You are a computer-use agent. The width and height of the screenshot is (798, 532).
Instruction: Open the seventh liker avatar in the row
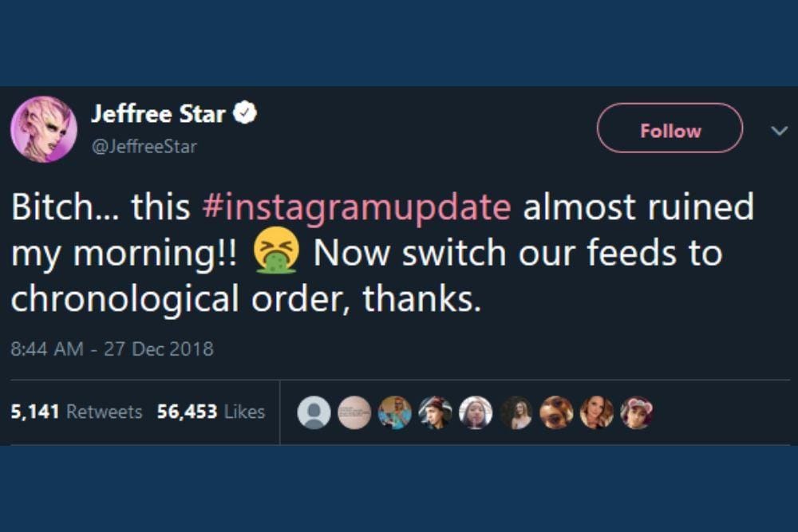click(x=556, y=412)
